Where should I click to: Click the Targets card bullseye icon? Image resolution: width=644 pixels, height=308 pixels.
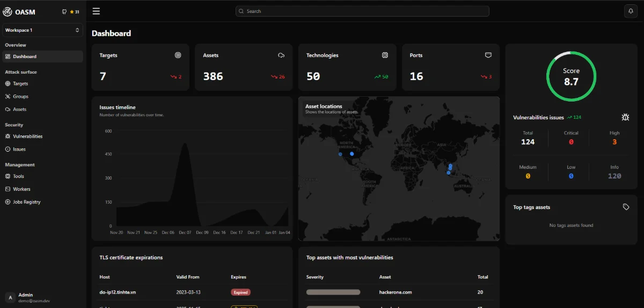[178, 55]
